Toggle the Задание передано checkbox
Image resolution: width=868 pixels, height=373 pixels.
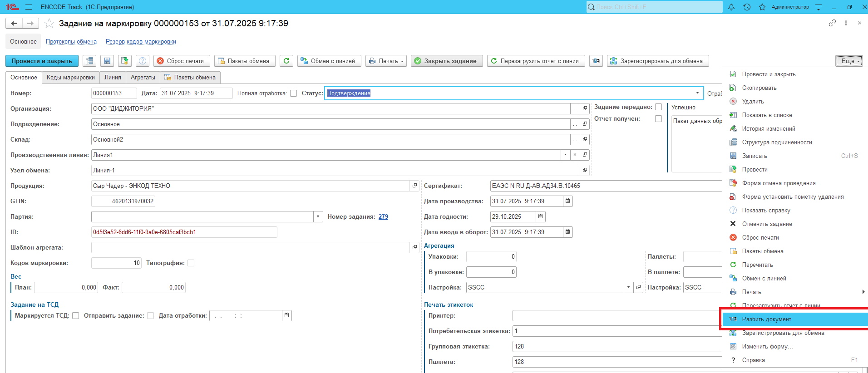point(658,107)
